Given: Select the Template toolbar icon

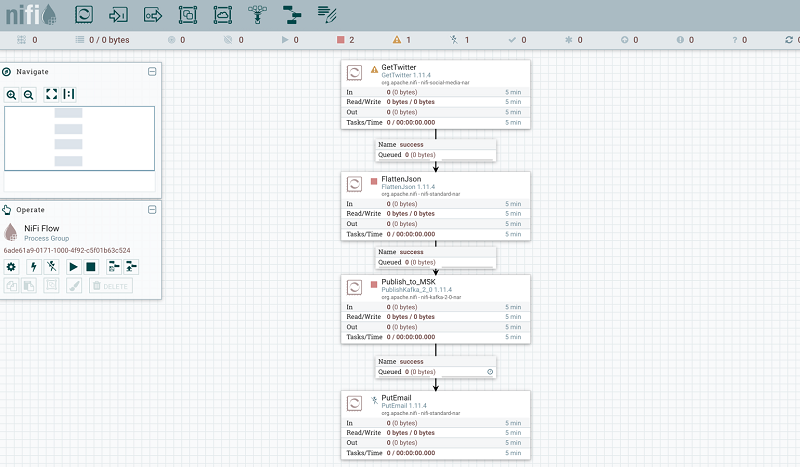Looking at the screenshot, I should coord(292,15).
